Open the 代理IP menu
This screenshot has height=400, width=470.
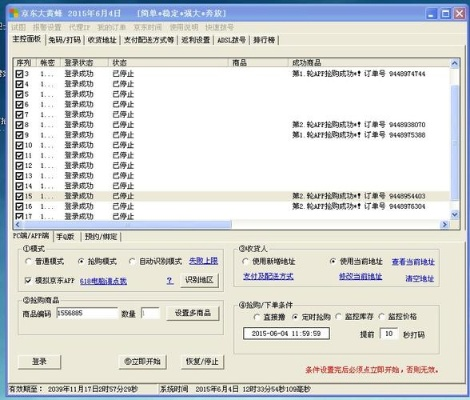tap(79, 27)
